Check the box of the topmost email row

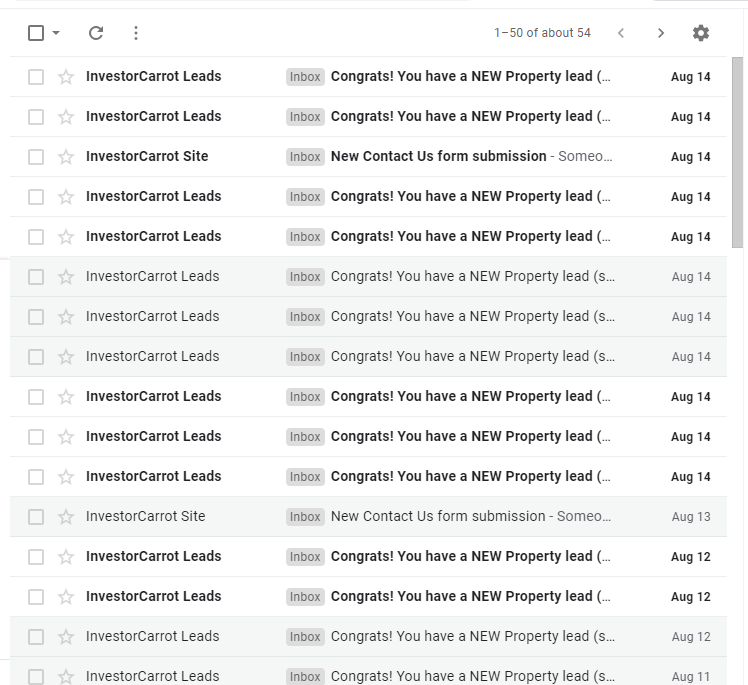tap(36, 77)
